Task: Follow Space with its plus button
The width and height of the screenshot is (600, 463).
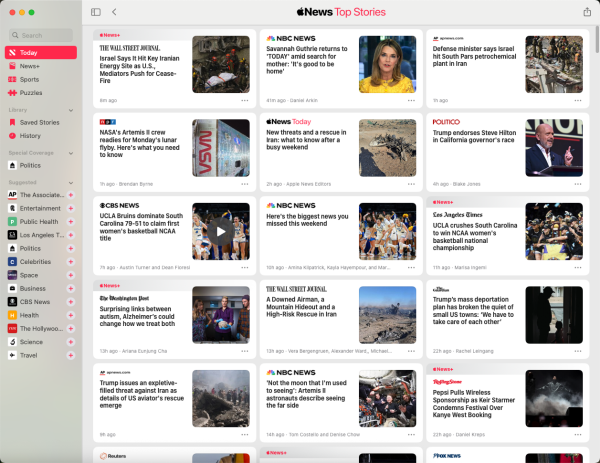Action: (x=71, y=275)
